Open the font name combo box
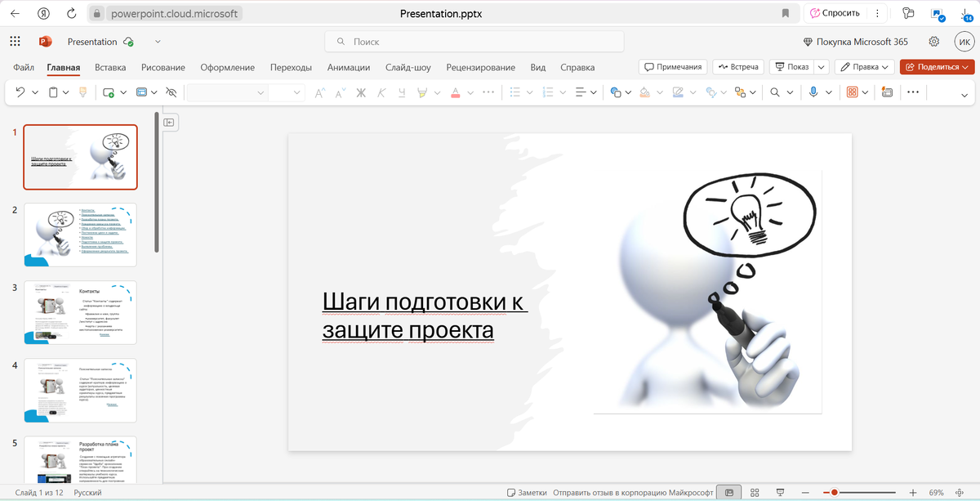This screenshot has width=980, height=501. [227, 92]
